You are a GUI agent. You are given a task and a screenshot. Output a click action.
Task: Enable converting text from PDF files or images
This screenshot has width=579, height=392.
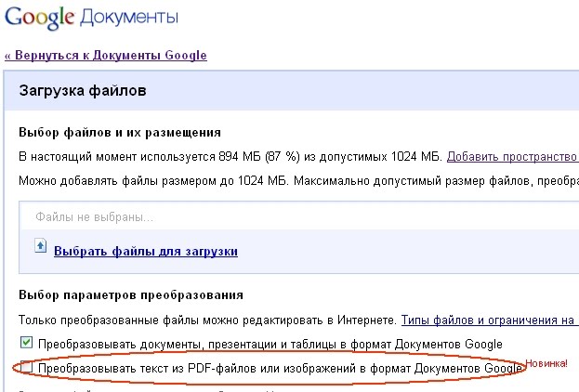pos(27,367)
